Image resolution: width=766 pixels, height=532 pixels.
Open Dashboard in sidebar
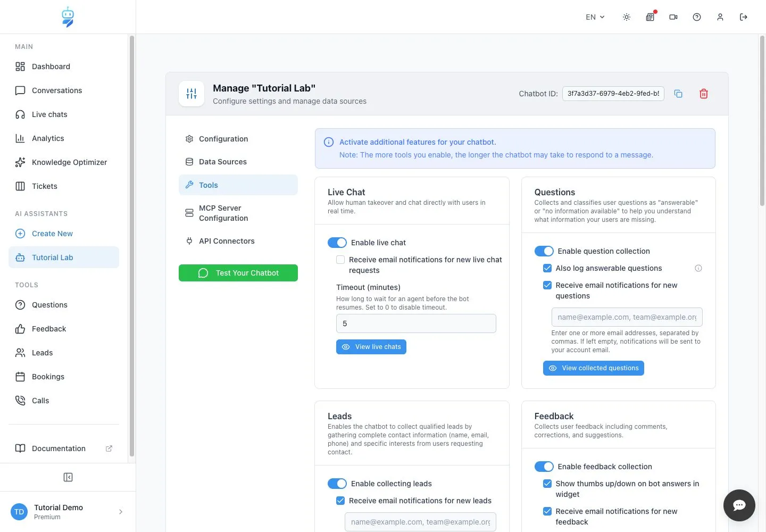[x=64, y=66]
